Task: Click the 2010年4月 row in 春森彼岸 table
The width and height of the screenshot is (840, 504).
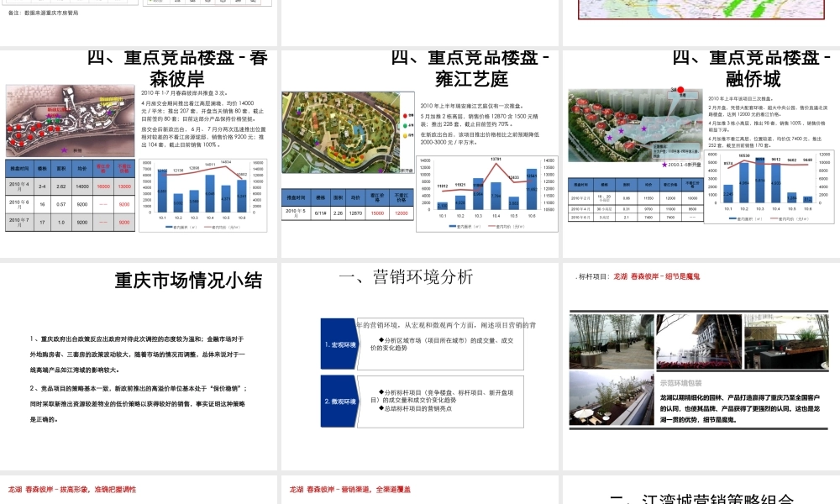Action: coord(70,186)
